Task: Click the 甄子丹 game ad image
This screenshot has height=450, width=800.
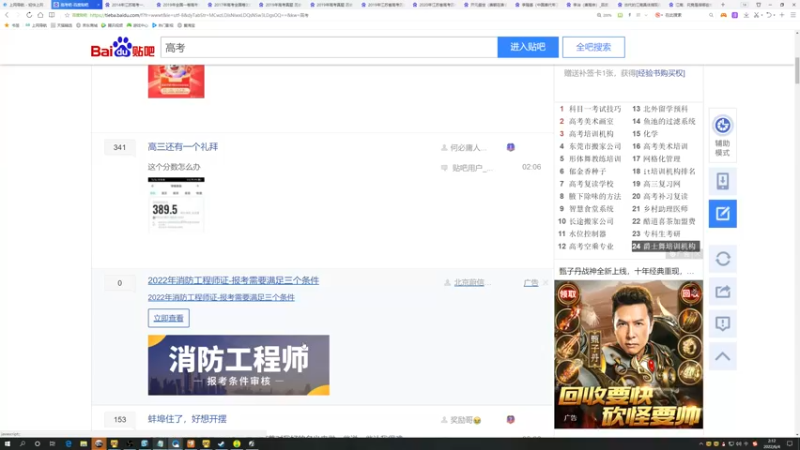Action: (629, 354)
